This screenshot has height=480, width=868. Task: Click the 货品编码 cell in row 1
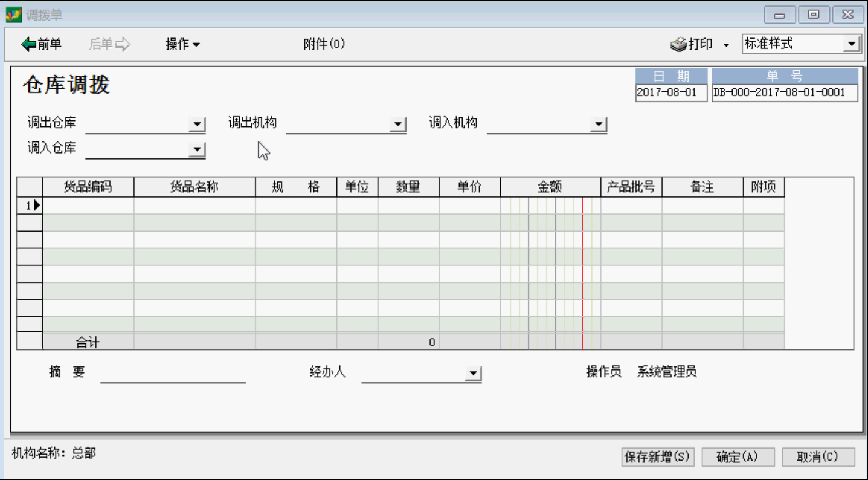tap(88, 206)
